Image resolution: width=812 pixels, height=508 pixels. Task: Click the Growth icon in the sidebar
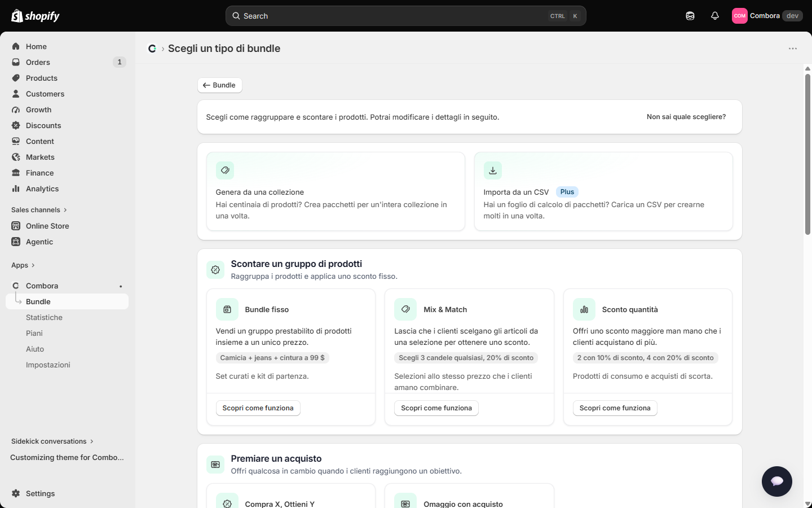tap(16, 110)
